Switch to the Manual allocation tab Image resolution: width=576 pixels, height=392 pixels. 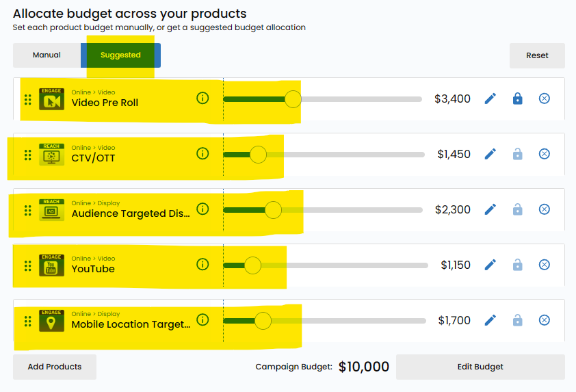click(47, 55)
